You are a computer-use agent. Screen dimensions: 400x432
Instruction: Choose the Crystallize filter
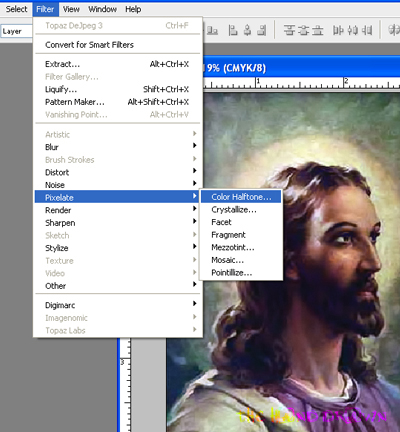coord(241,210)
